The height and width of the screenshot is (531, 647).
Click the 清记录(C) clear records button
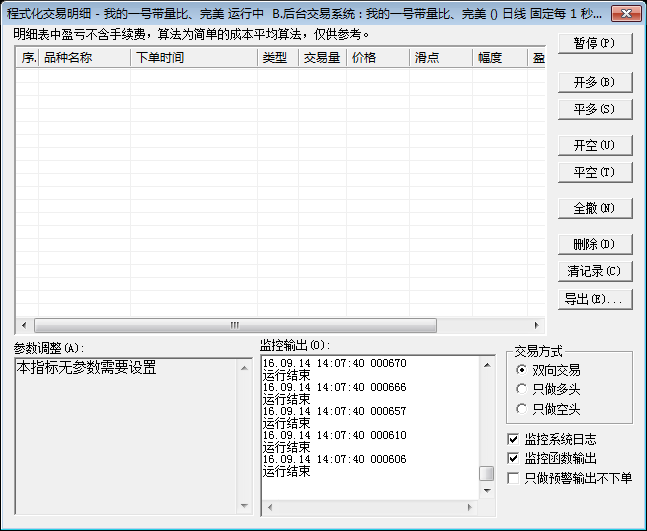click(594, 271)
